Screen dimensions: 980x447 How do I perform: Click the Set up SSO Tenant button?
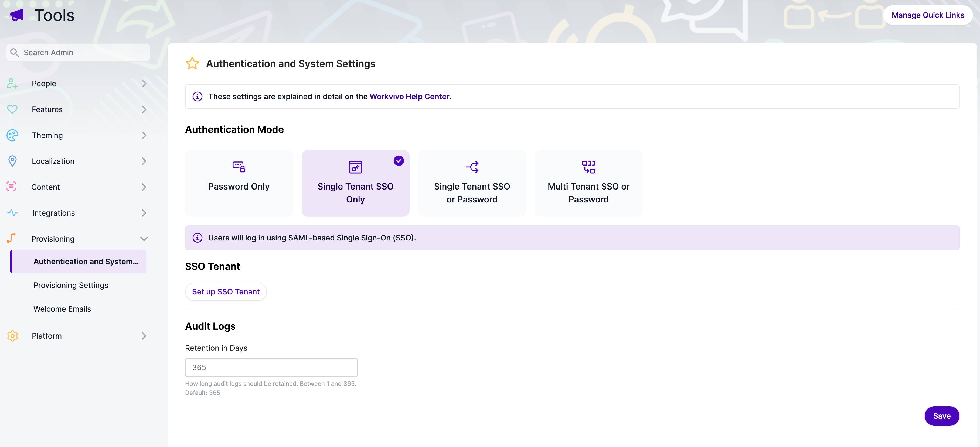(226, 291)
